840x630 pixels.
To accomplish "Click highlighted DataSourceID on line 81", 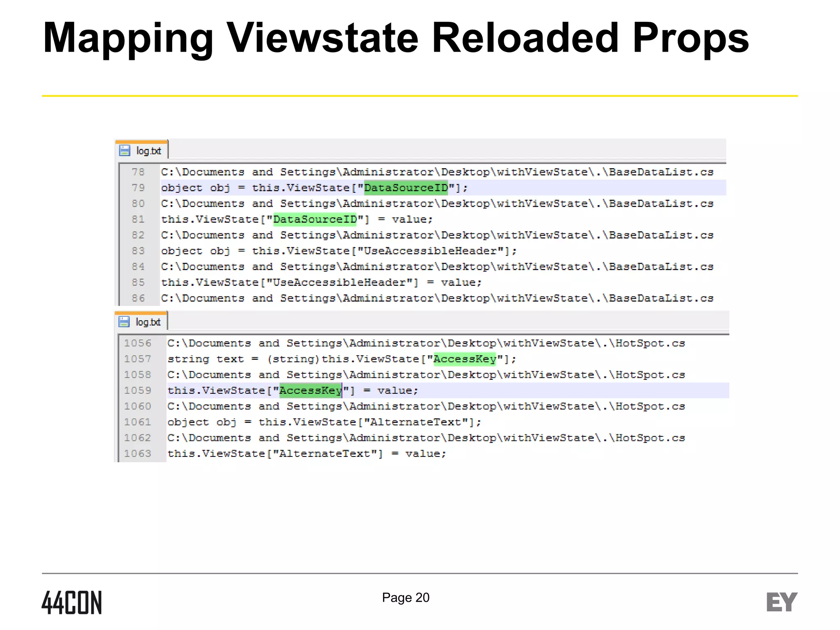I will pyautogui.click(x=315, y=219).
